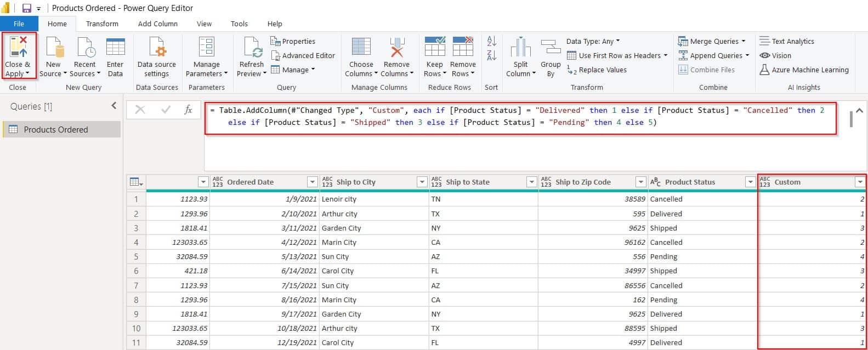Open Ship to City column filter dropdown
This screenshot has width=868, height=350.
422,182
